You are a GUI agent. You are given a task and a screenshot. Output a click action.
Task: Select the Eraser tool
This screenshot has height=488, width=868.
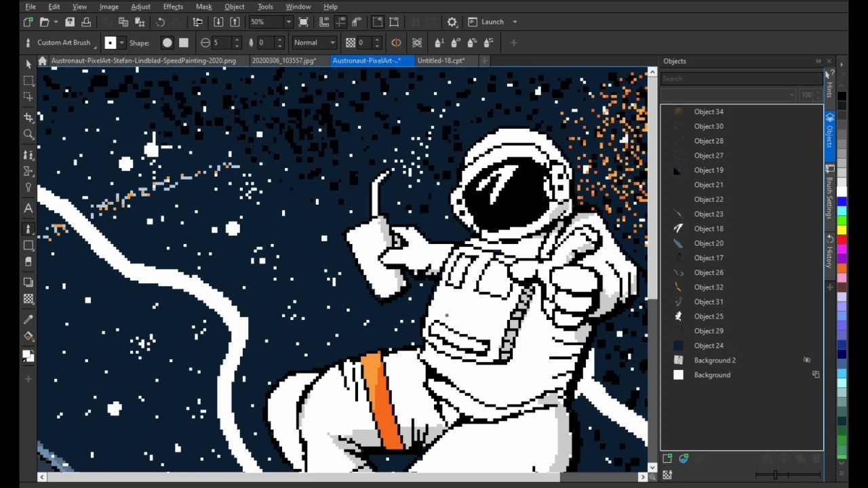coord(28,262)
